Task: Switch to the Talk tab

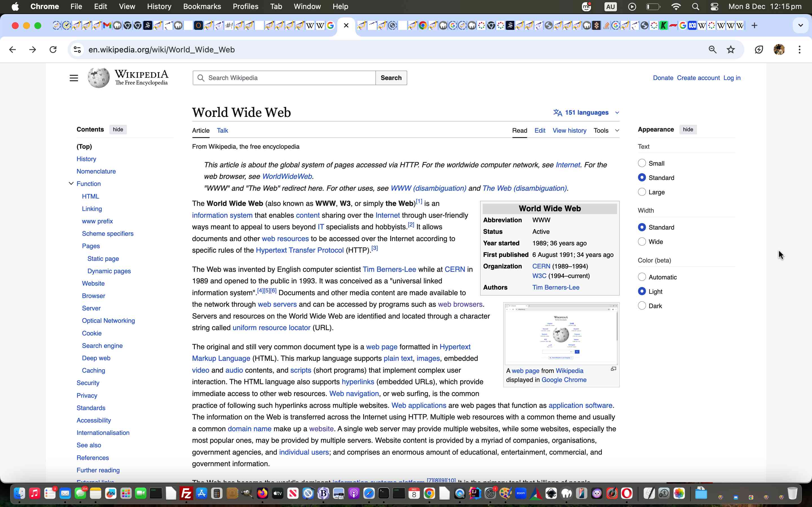Action: coord(222,130)
